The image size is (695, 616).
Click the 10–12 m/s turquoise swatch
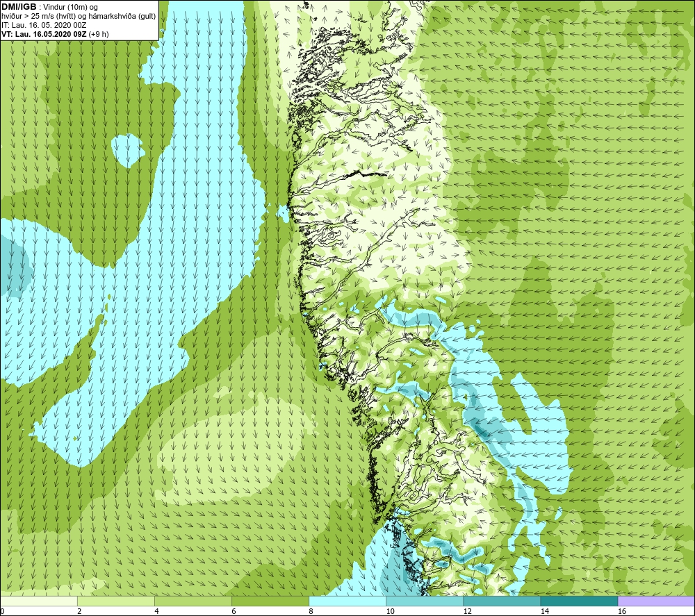click(x=425, y=601)
